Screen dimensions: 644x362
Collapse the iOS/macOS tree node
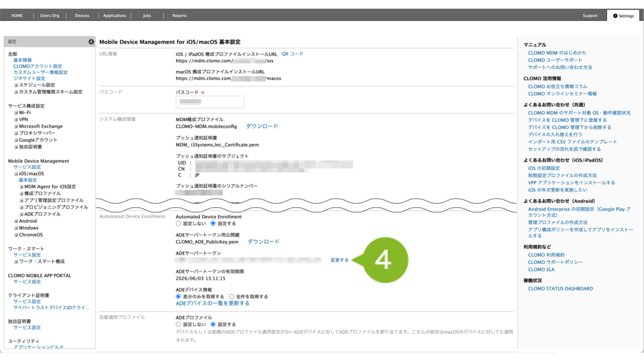pos(16,173)
